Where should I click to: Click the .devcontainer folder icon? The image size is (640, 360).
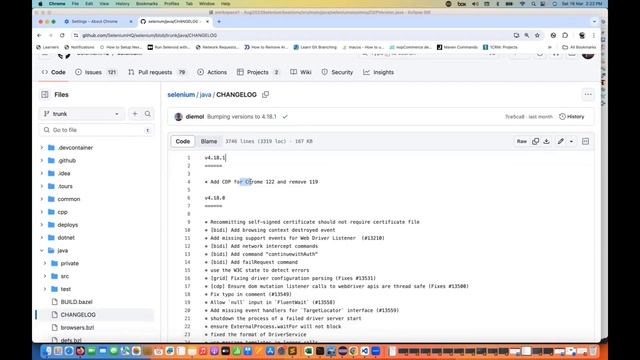point(51,148)
